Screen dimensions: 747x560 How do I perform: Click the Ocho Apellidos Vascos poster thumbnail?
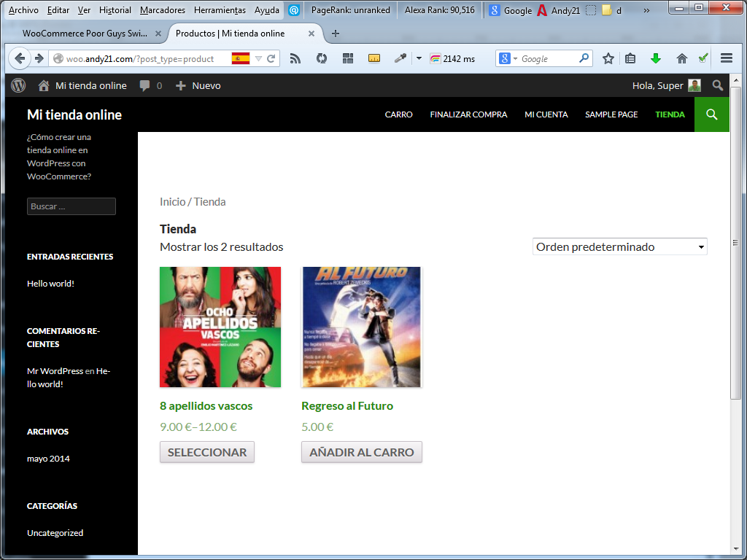click(220, 327)
